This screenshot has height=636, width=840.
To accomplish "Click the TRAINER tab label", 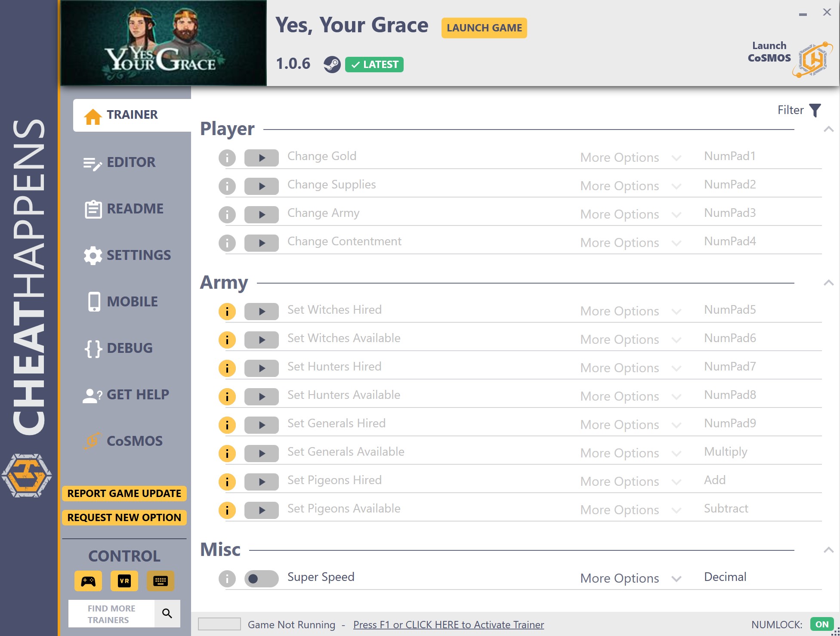I will point(132,115).
